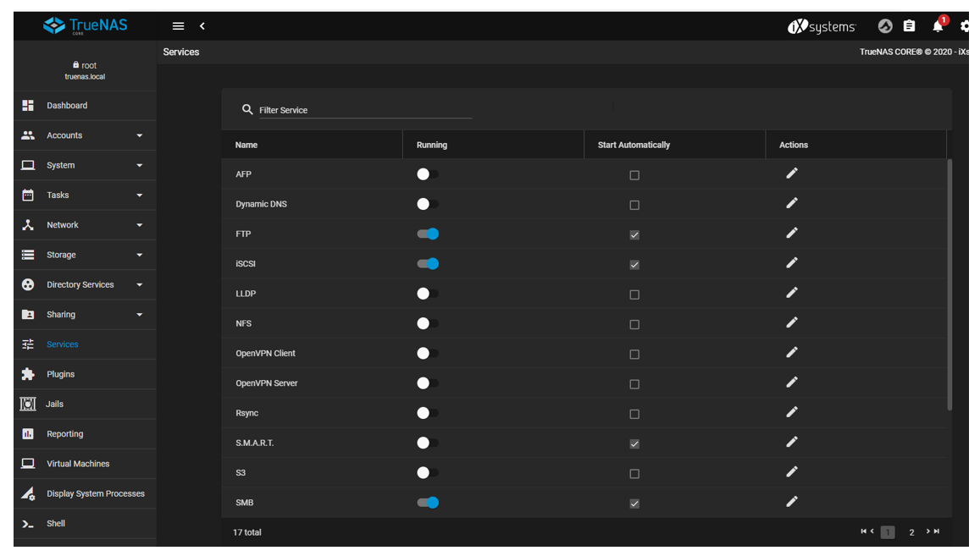Click the Dashboard grid icon
The width and height of the screenshot is (980, 556).
28,106
